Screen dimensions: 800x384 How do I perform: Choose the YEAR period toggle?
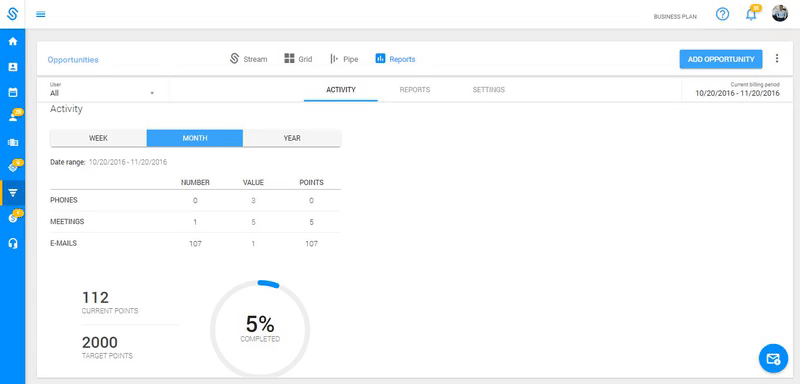click(x=292, y=138)
